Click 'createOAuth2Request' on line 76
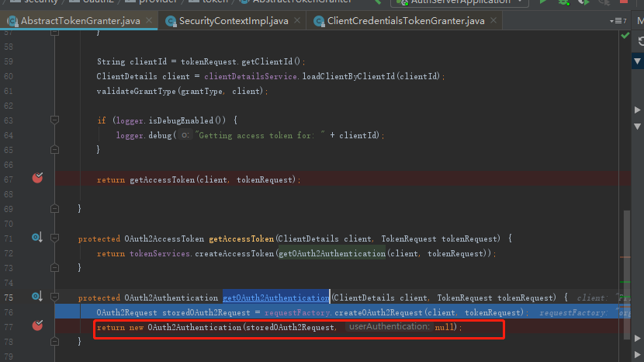 [x=379, y=312]
